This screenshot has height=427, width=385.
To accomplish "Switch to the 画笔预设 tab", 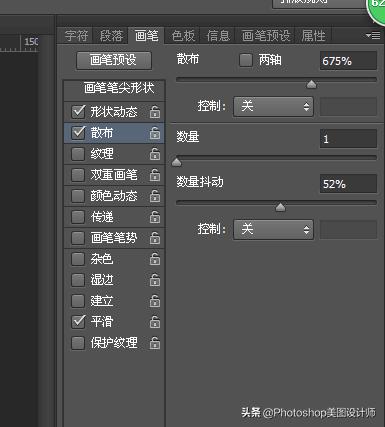I will pyautogui.click(x=266, y=36).
